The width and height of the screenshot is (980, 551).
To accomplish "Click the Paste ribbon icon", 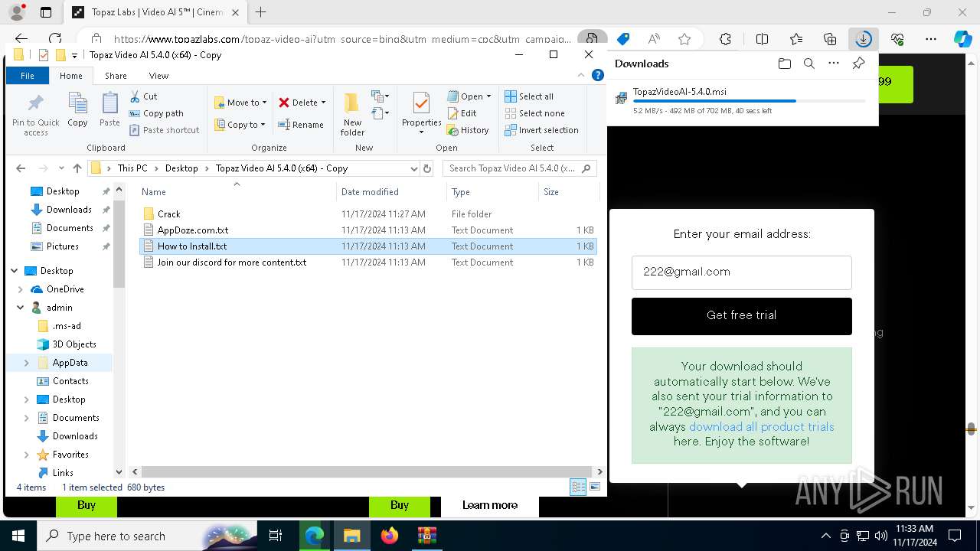I will (109, 109).
